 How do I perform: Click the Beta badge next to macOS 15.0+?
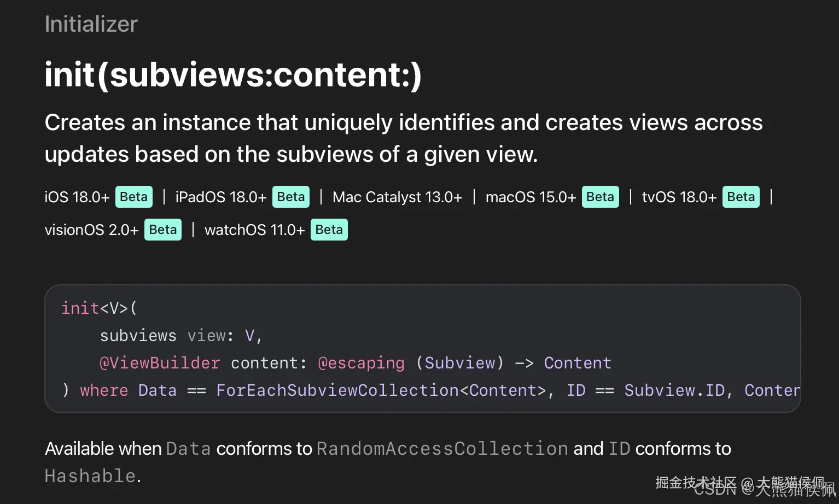(x=601, y=197)
